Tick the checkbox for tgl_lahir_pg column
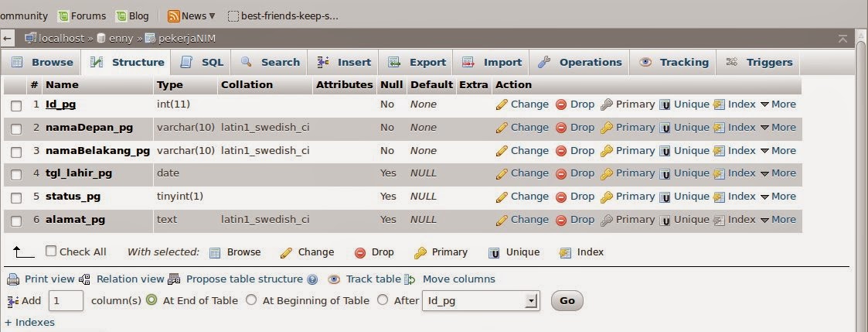Image resolution: width=868 pixels, height=332 pixels. [x=16, y=175]
